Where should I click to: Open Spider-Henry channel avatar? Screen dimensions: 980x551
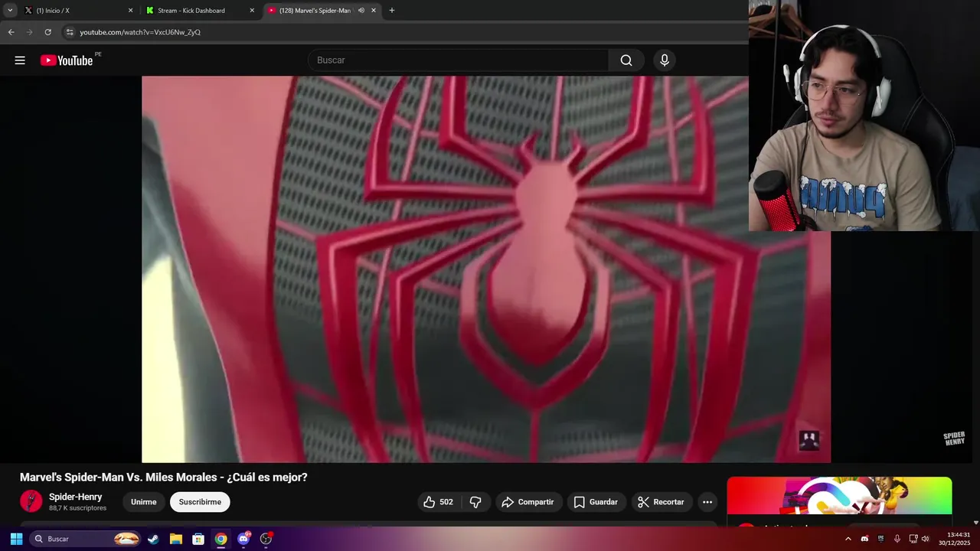(31, 501)
